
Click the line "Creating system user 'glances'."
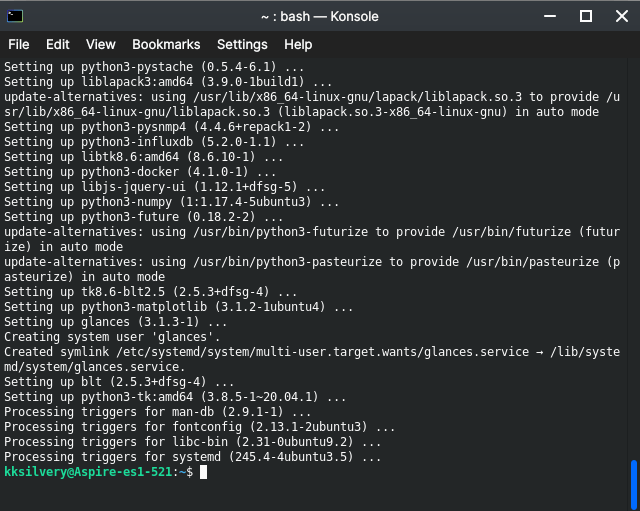112,337
